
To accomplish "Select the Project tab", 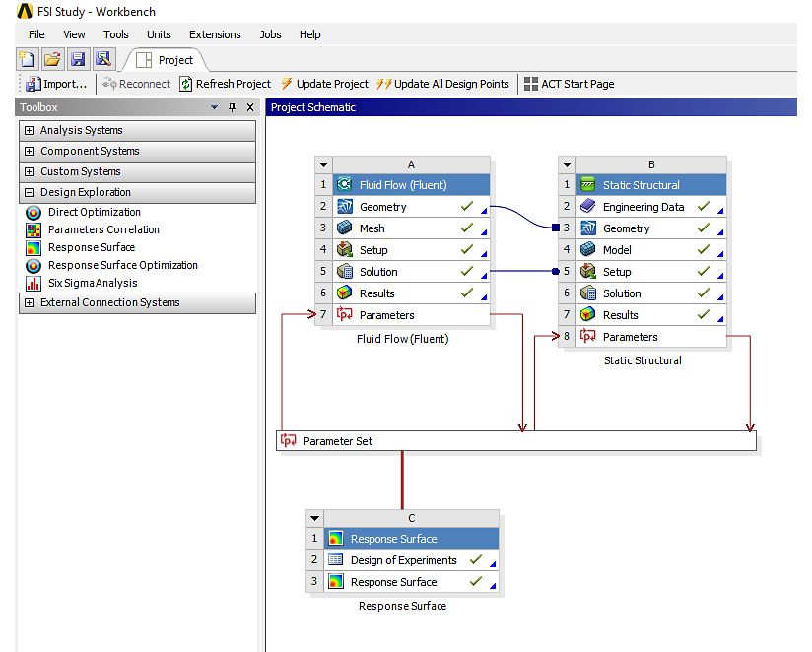I will (x=165, y=60).
